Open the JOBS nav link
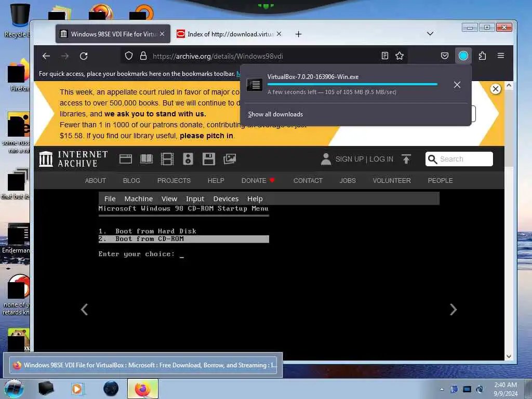Screen dimensions: 532x399 (x=348, y=180)
